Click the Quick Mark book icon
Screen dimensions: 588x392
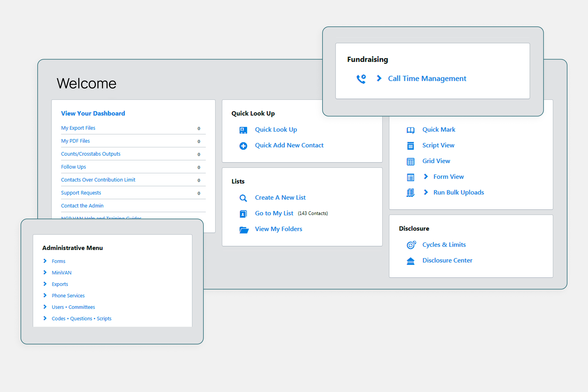(410, 130)
